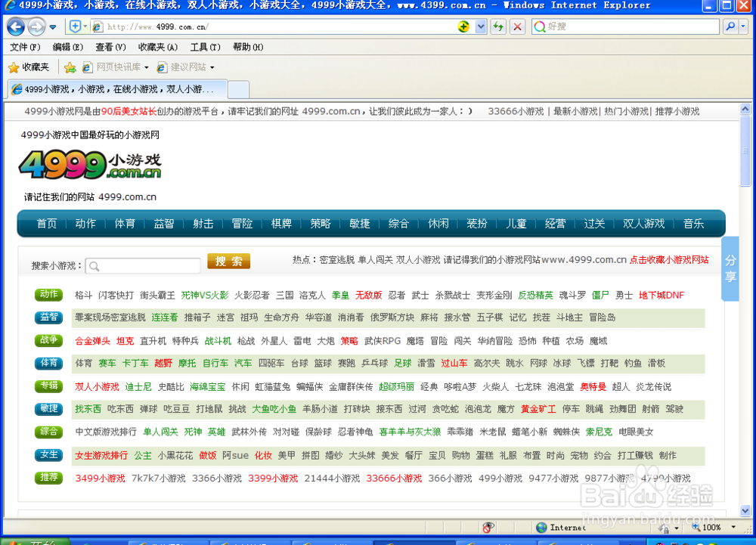The height and width of the screenshot is (545, 756).
Task: Open the 女生游戏排行 link
Action: point(101,455)
